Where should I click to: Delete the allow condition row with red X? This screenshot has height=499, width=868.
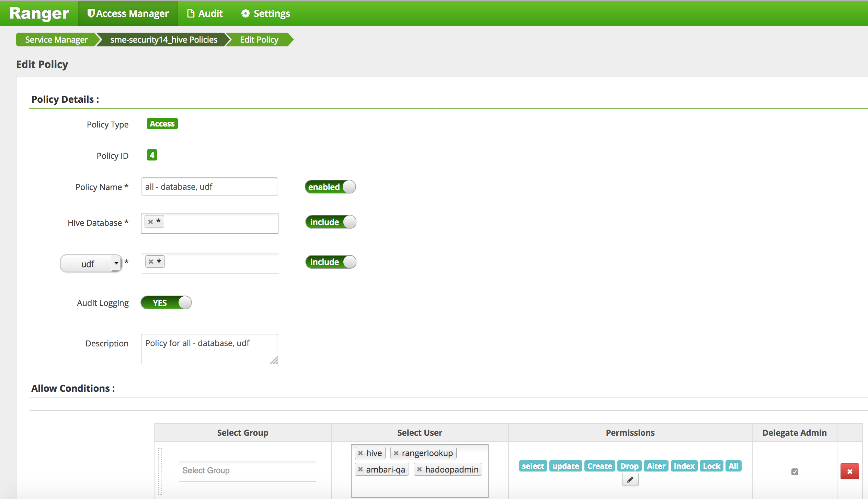click(x=849, y=471)
